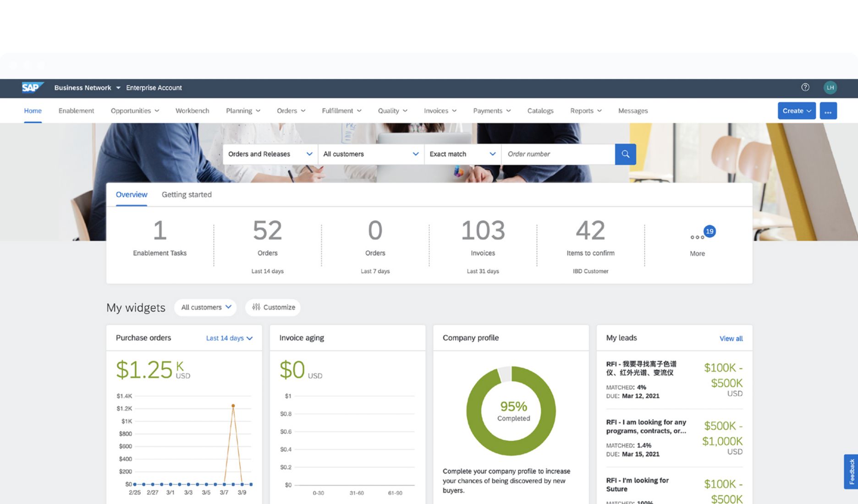This screenshot has width=858, height=504.
Task: Click the help question mark icon
Action: click(x=805, y=87)
